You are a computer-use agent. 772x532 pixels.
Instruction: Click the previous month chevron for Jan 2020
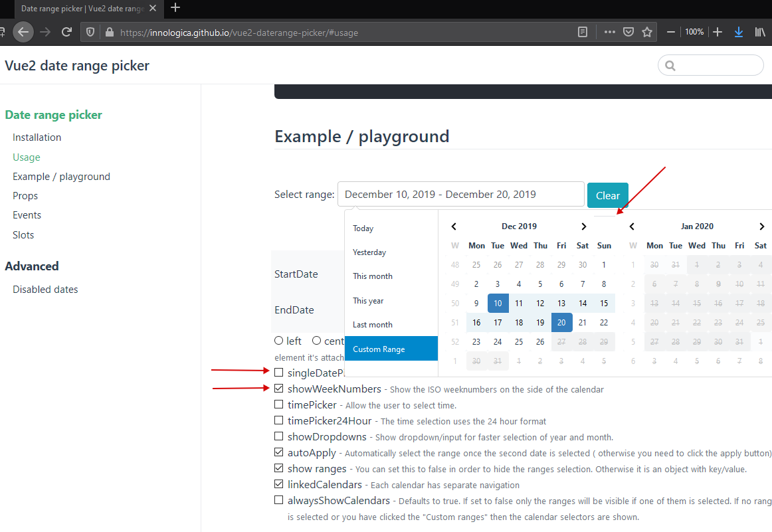click(631, 226)
